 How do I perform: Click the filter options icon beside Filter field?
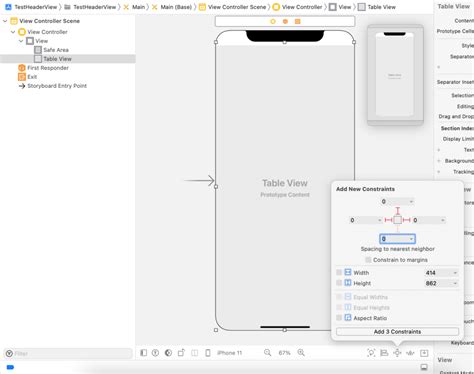coord(9,353)
